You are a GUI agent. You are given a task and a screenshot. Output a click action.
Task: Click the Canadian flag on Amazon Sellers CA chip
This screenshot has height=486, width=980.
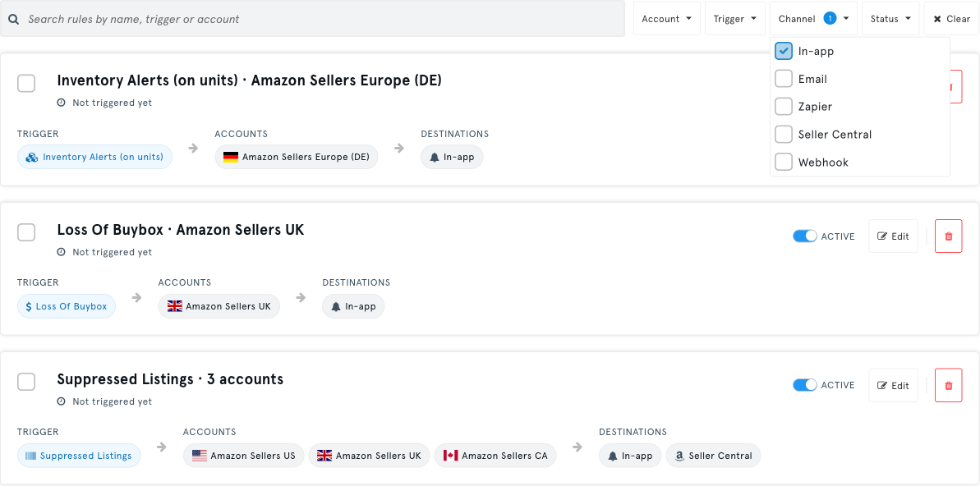(451, 456)
